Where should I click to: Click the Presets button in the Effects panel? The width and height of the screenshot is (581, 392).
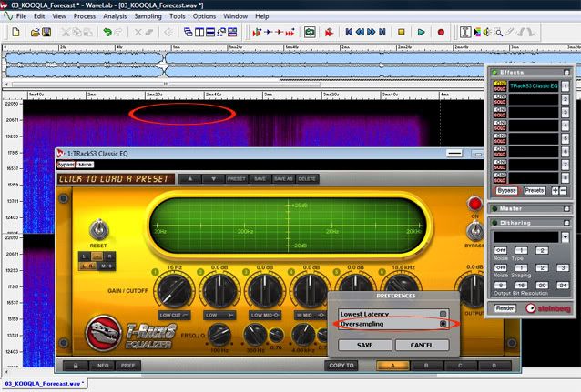point(534,191)
